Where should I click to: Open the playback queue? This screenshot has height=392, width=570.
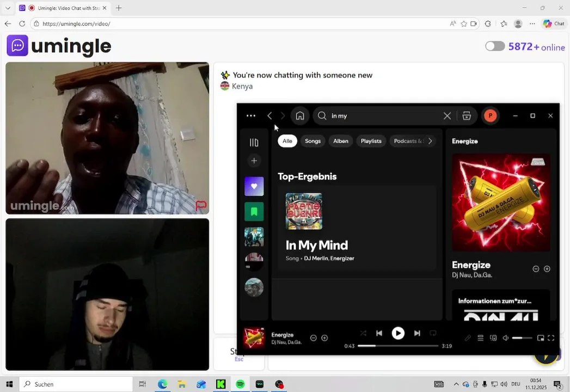click(x=480, y=338)
